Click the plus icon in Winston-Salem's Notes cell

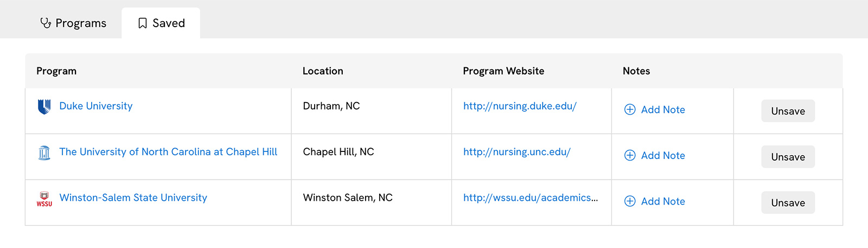tap(630, 201)
